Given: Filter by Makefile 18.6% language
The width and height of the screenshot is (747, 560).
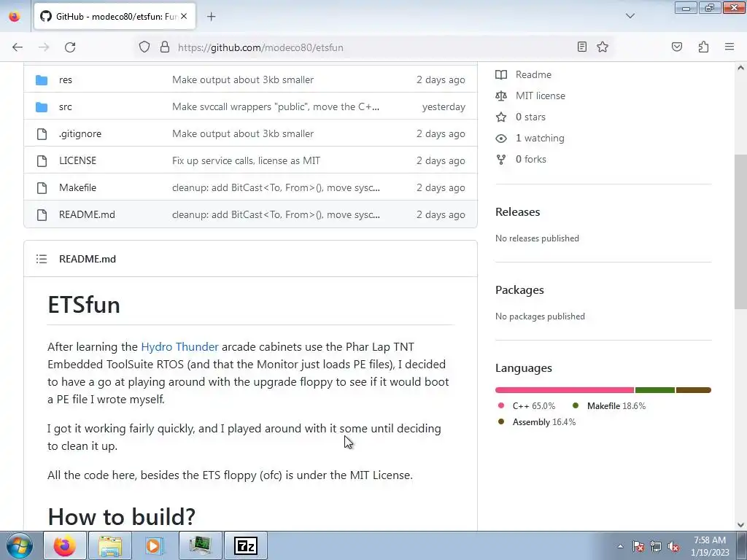Looking at the screenshot, I should pyautogui.click(x=609, y=406).
